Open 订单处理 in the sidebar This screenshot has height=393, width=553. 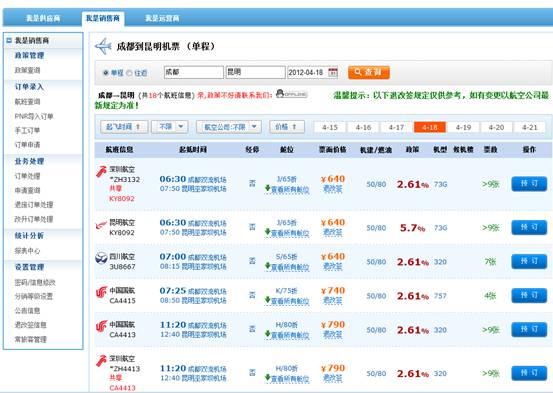point(28,176)
